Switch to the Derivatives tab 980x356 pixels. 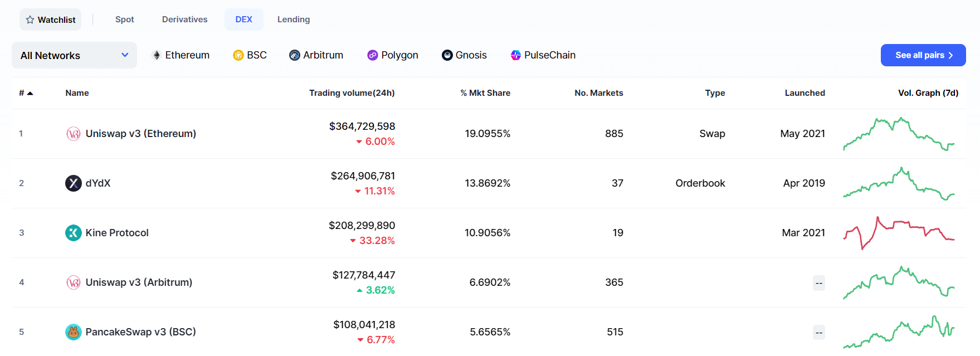[x=185, y=19]
